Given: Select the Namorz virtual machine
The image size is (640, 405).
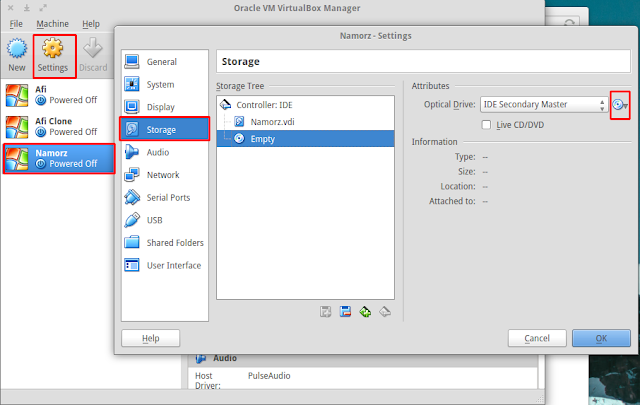Looking at the screenshot, I should click(58, 158).
